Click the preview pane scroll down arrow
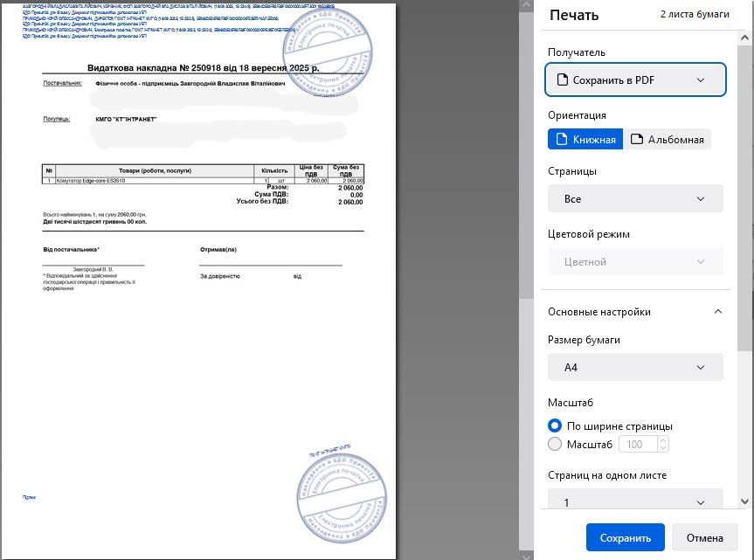 coord(526,557)
